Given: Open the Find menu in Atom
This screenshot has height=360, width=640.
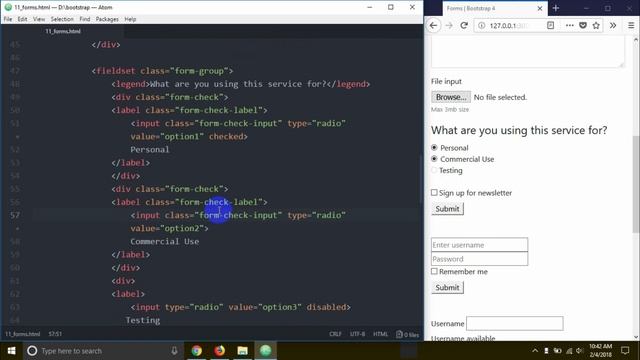Looking at the screenshot, I should click(x=85, y=19).
